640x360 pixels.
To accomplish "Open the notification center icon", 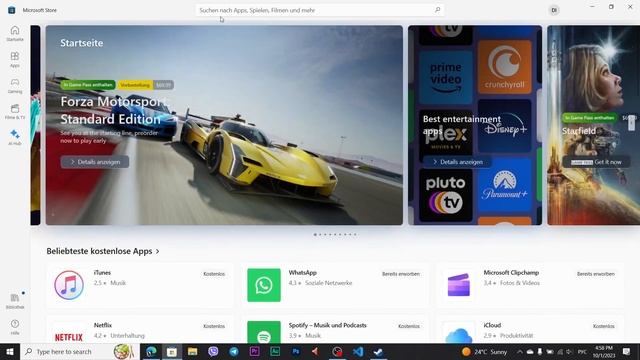I will point(627,351).
